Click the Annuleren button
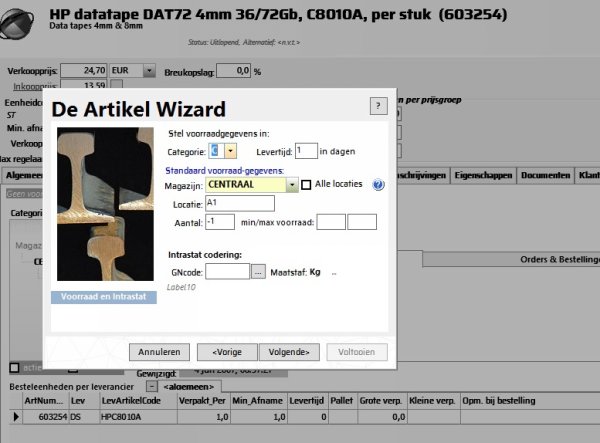The image size is (600, 443). coord(159,352)
